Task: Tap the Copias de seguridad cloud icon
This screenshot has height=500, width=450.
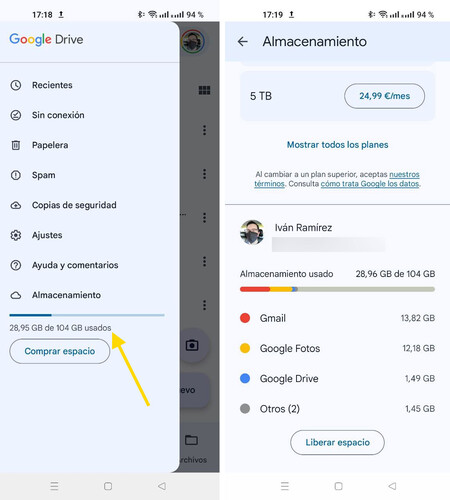Action: (16, 205)
